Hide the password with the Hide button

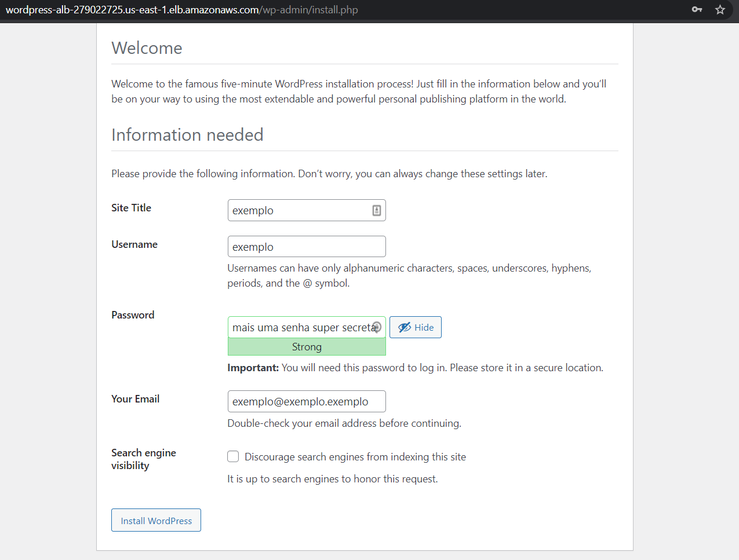point(416,327)
